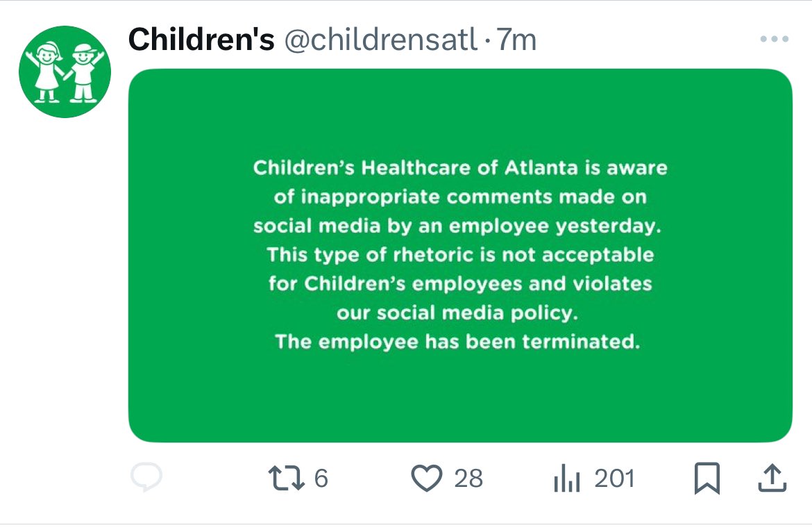This screenshot has width=812, height=530.
Task: Like the tweet with the heart icon
Action: pyautogui.click(x=427, y=478)
